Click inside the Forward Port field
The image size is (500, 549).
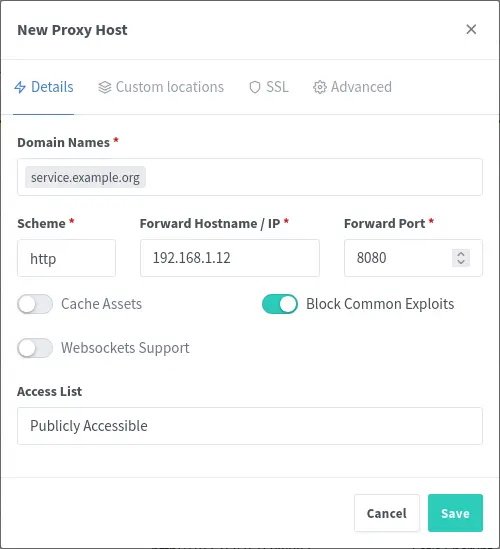(x=397, y=258)
